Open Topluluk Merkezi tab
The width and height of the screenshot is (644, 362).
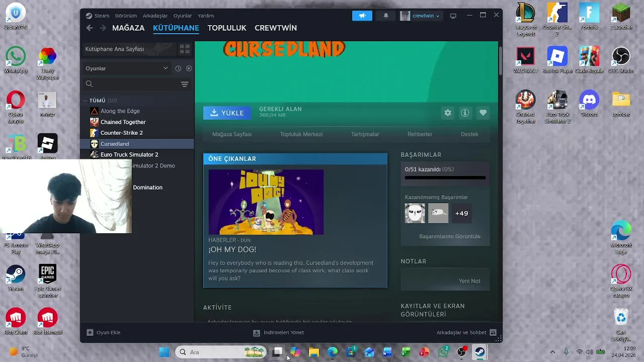(301, 134)
